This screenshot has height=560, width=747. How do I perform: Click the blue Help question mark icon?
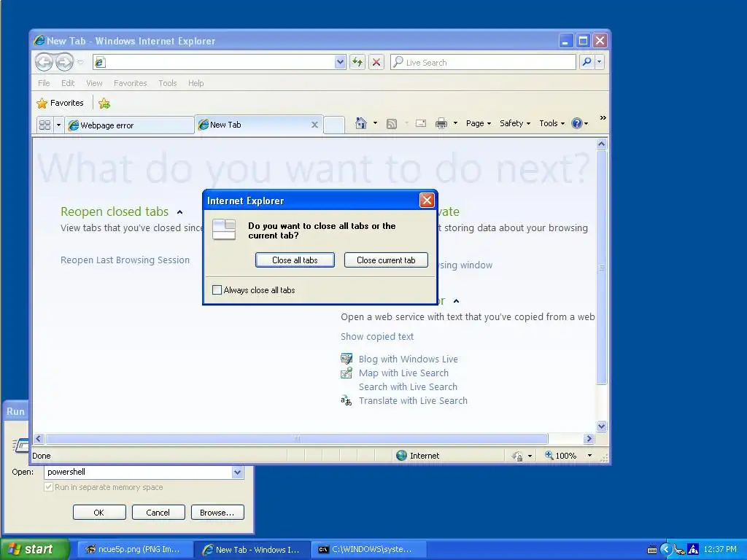pyautogui.click(x=576, y=123)
